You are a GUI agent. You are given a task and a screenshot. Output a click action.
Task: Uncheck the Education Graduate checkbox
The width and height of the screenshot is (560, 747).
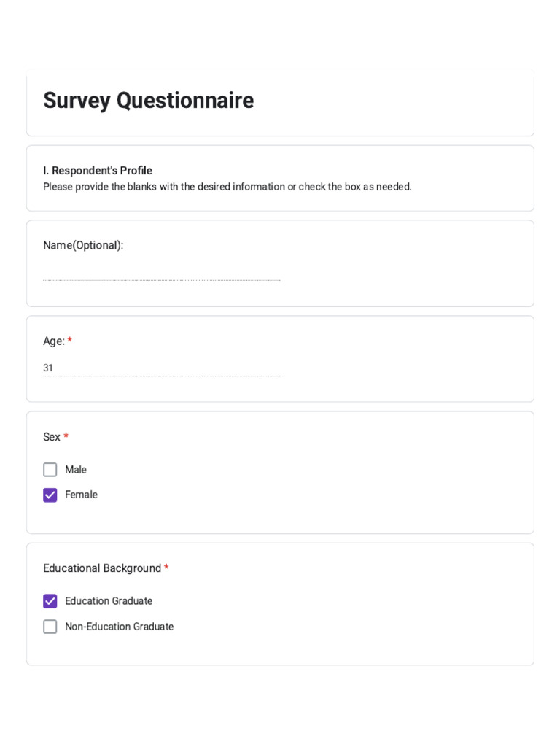(x=50, y=601)
